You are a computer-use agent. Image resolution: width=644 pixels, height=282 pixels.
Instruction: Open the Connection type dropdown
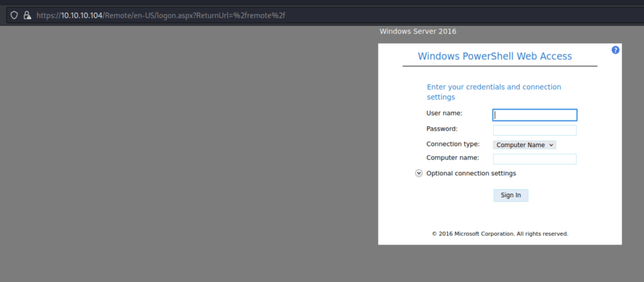click(523, 144)
